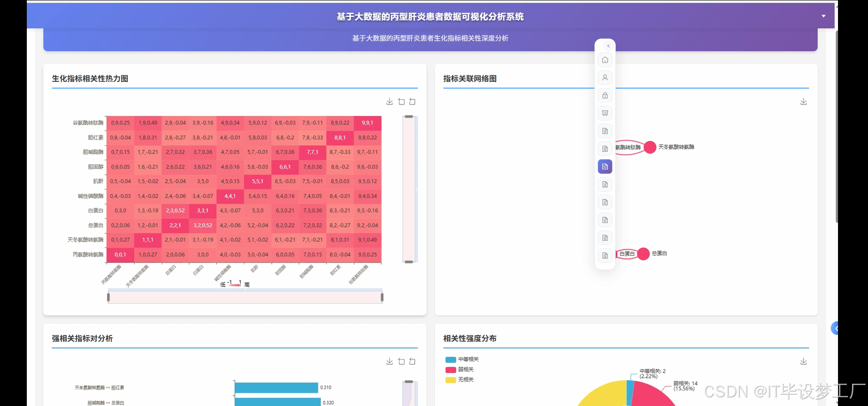Image resolution: width=868 pixels, height=406 pixels.
Task: Reset area zoom on the heatmap
Action: pos(412,102)
